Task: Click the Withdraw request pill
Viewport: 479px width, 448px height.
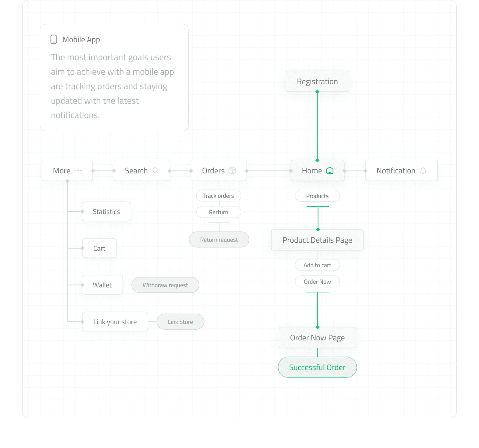Action: (x=165, y=285)
